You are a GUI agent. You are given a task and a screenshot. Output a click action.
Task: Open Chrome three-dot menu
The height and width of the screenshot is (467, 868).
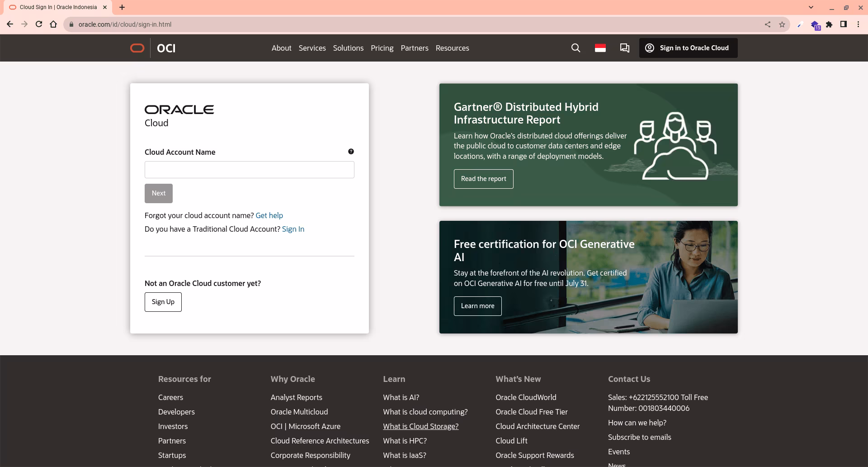(858, 24)
